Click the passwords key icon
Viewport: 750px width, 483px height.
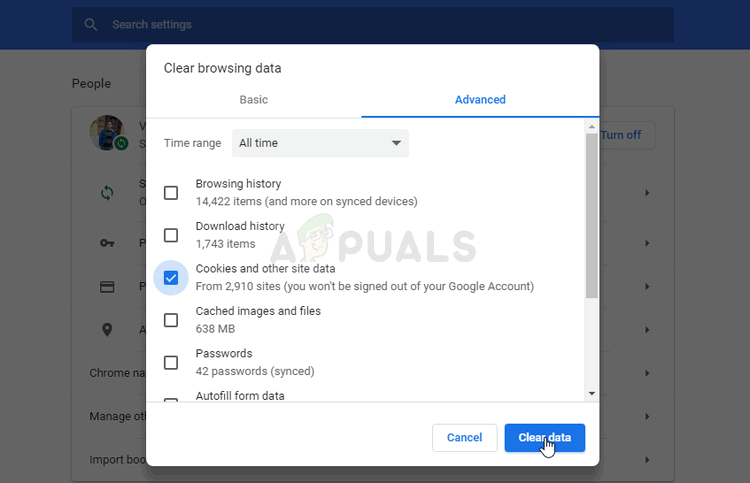tap(107, 243)
